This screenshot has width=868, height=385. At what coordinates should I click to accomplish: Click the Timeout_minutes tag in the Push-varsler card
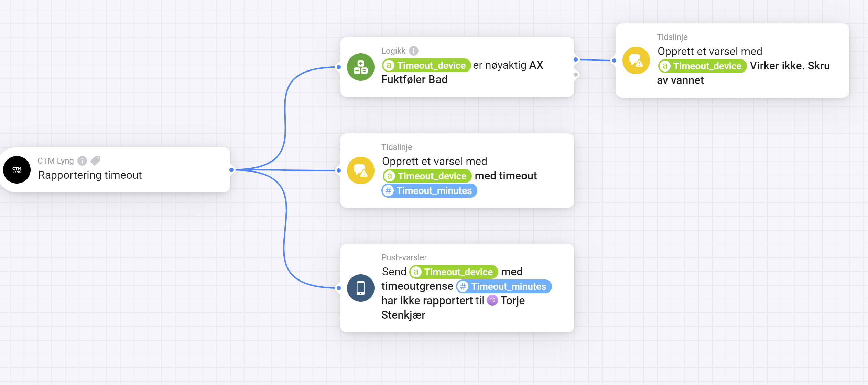point(504,286)
